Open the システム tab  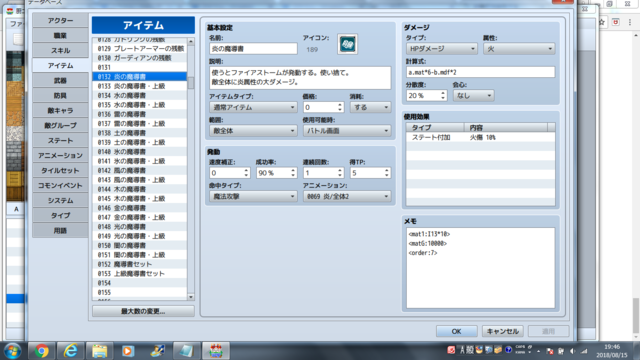click(x=60, y=200)
